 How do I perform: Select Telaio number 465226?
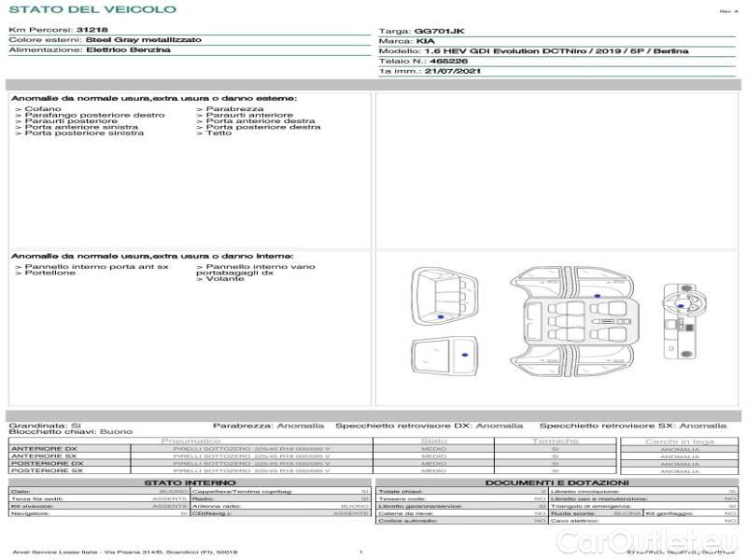(448, 61)
